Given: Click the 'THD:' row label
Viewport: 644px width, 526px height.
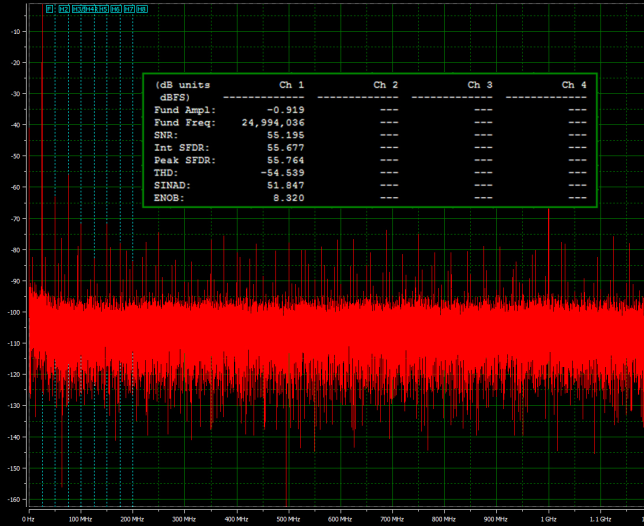Looking at the screenshot, I should point(166,173).
